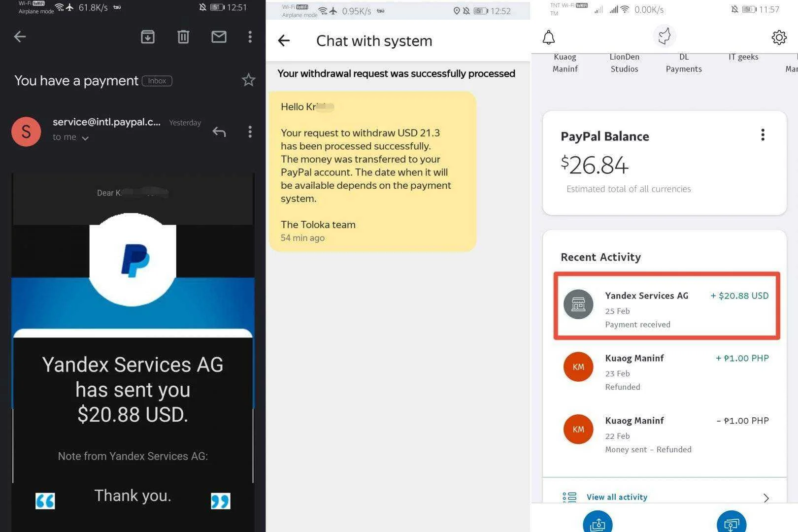
Task: Select the 'DL Payments' contact shortcut
Action: 684,63
